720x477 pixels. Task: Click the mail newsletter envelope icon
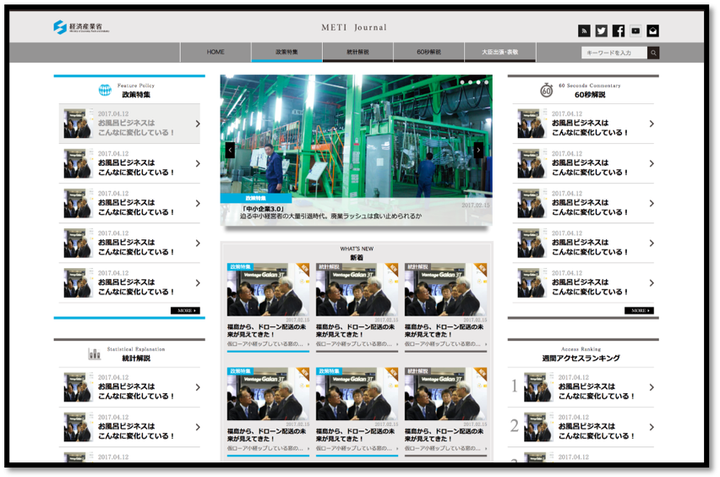[x=652, y=31]
